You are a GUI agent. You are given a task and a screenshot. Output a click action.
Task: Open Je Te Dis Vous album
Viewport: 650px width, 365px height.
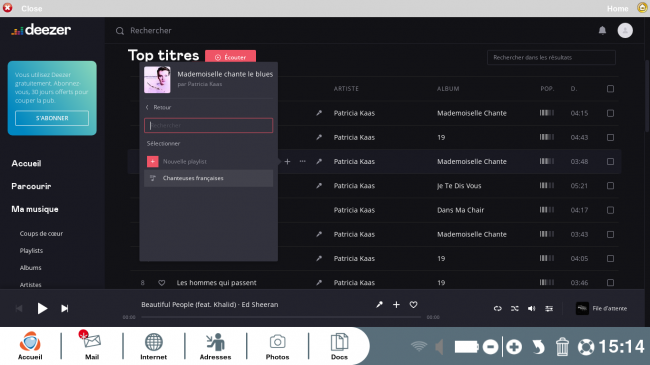[x=459, y=186]
